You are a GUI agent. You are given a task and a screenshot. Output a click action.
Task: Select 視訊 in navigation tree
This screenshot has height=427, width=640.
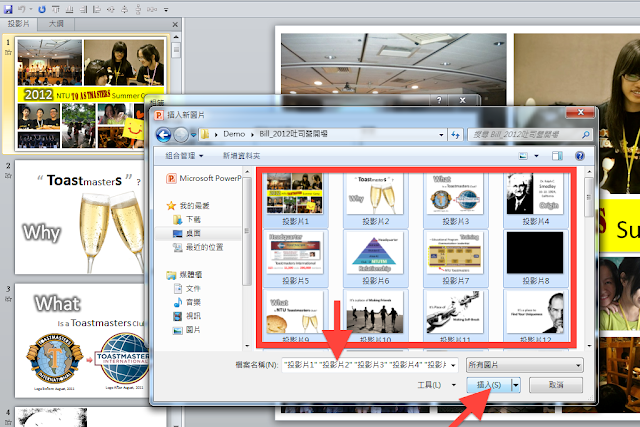click(187, 316)
